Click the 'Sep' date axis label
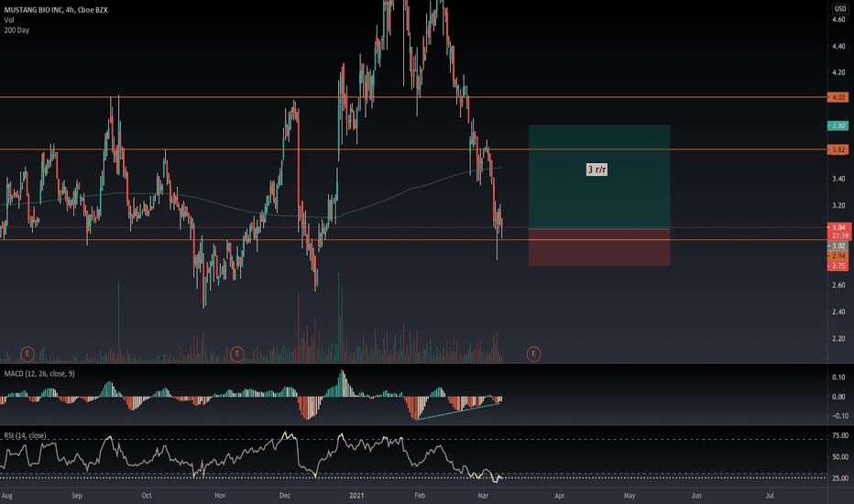 click(77, 496)
